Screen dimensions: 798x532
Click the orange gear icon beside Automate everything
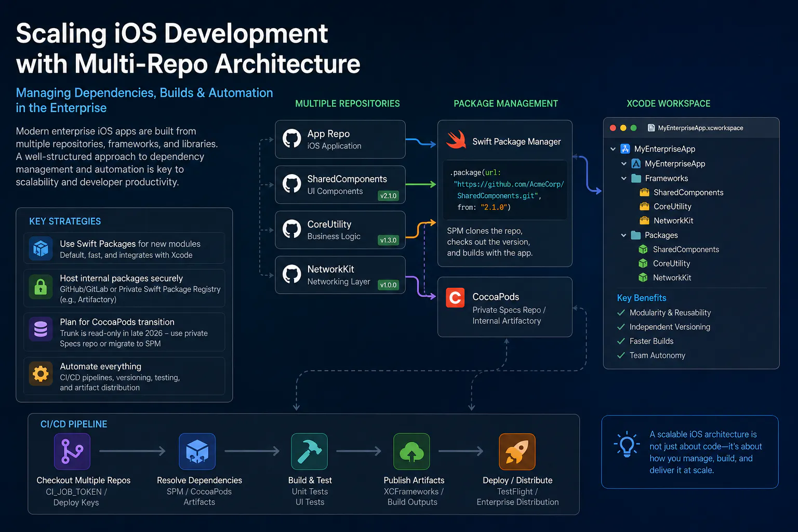41,374
